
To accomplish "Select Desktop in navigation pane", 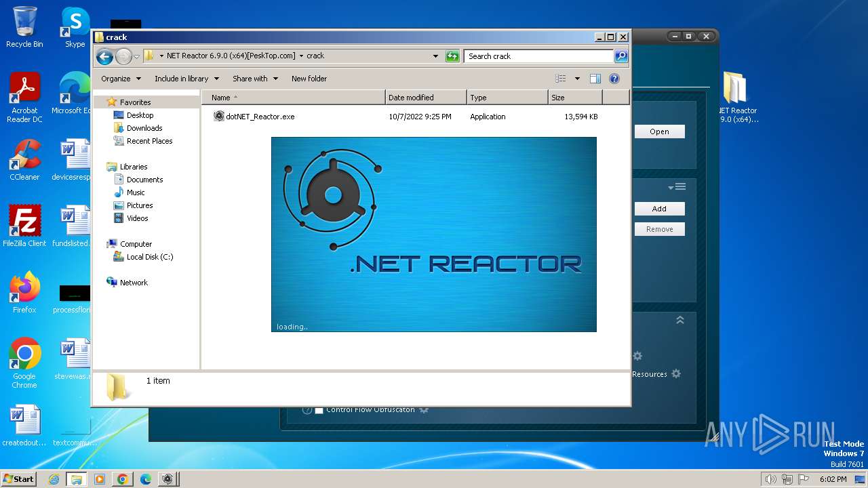I will 140,115.
